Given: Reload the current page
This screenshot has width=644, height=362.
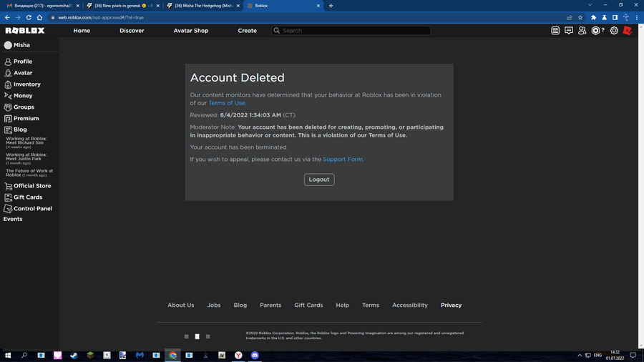Looking at the screenshot, I should [x=29, y=17].
